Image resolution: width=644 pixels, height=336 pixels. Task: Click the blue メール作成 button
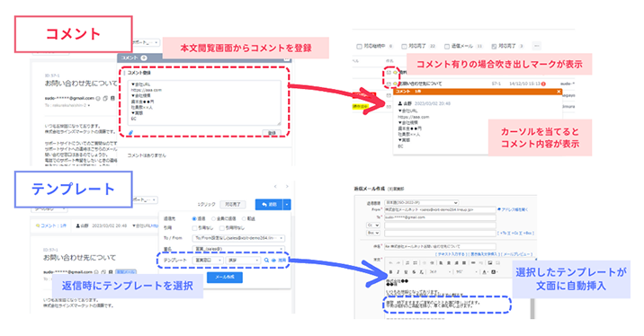pos(225,277)
